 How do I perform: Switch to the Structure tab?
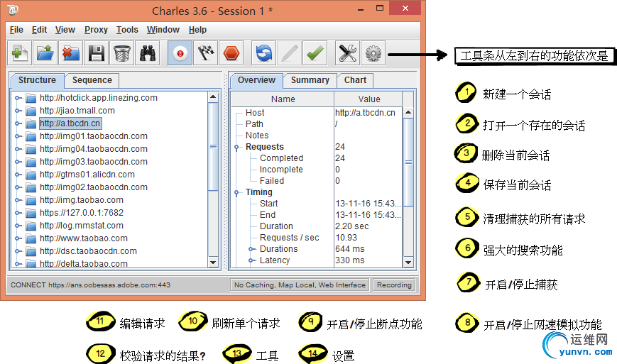coord(37,80)
